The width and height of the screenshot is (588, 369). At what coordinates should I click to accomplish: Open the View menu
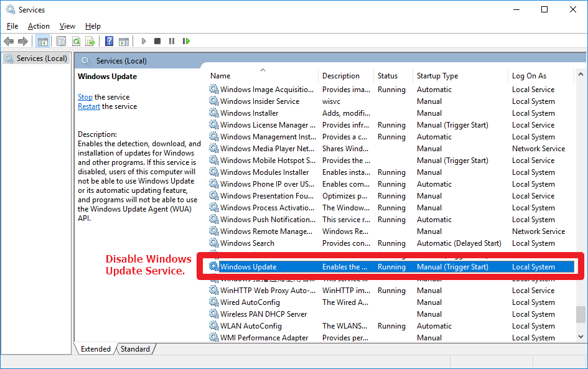pyautogui.click(x=67, y=26)
